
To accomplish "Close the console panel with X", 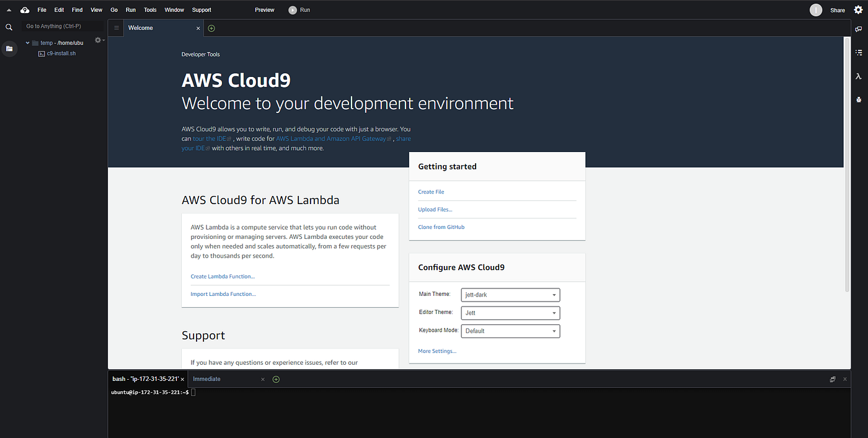I will (845, 378).
